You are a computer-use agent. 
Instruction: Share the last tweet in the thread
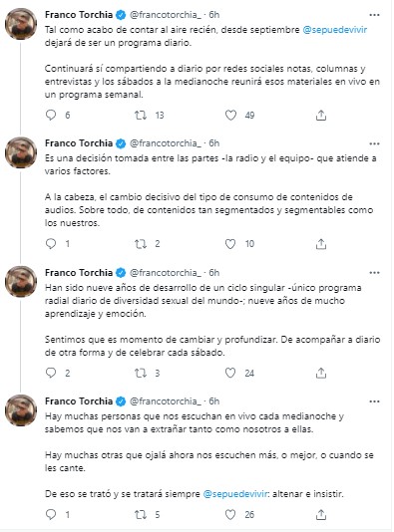(321, 515)
